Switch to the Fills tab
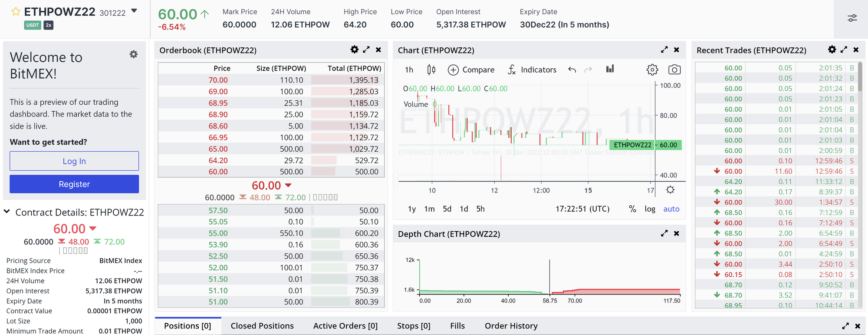The image size is (868, 335). [457, 326]
